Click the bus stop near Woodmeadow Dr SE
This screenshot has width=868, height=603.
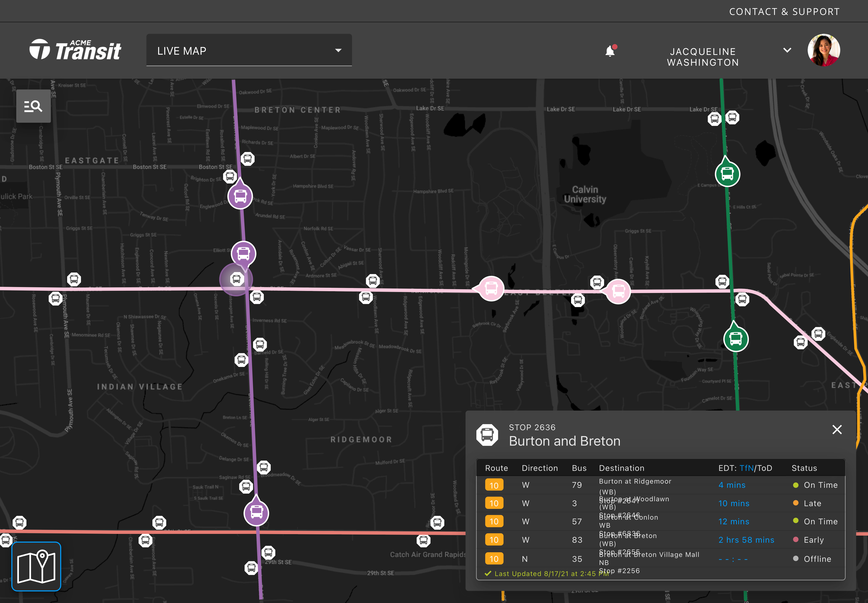pyautogui.click(x=264, y=468)
